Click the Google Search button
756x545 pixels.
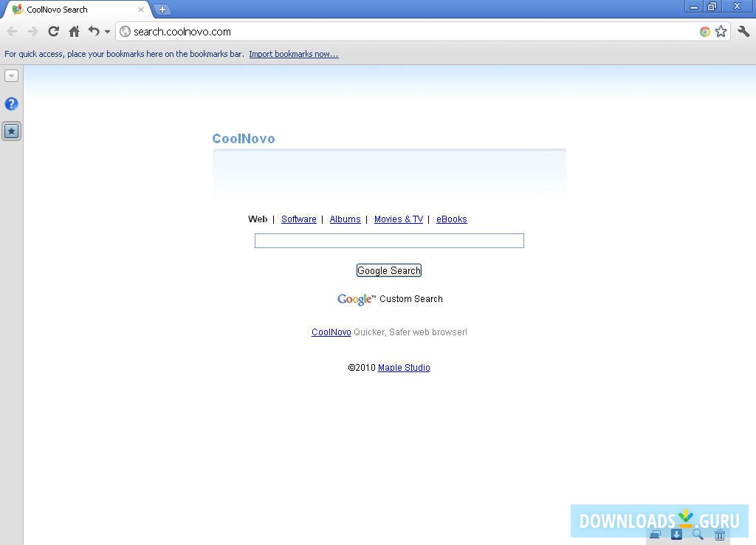pyautogui.click(x=389, y=270)
